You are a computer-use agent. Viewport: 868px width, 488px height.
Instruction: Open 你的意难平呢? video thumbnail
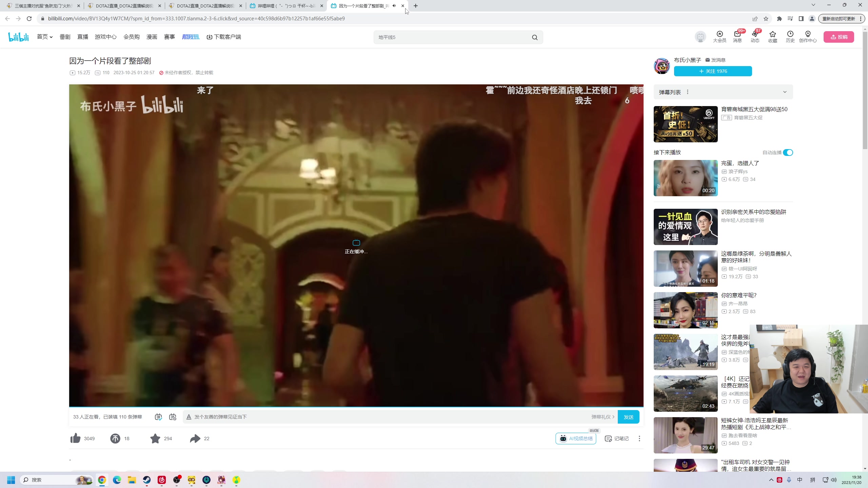coord(686,310)
